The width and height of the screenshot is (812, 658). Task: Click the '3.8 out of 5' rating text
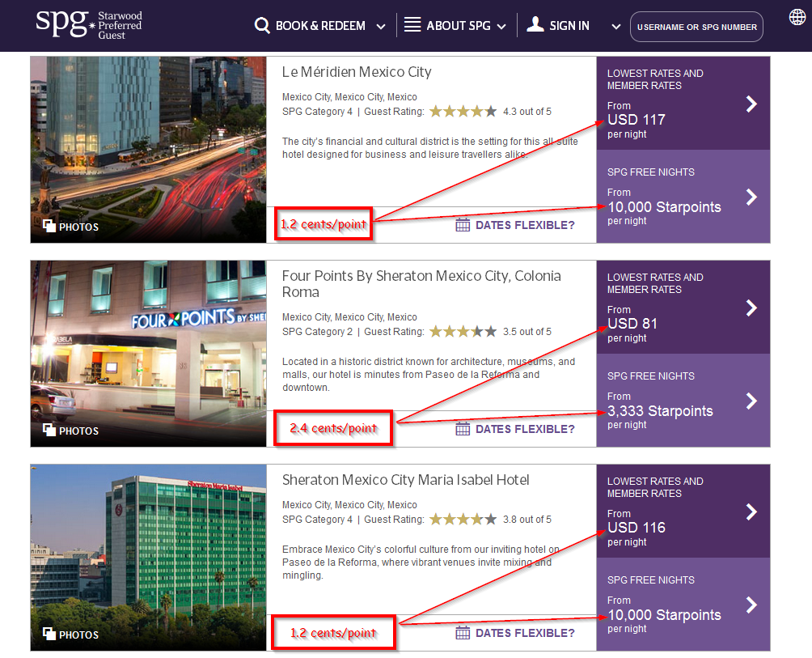click(x=527, y=519)
